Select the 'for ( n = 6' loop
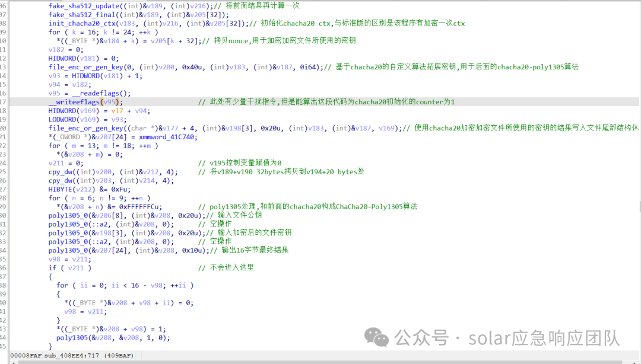This screenshot has height=364, width=641. coord(99,198)
